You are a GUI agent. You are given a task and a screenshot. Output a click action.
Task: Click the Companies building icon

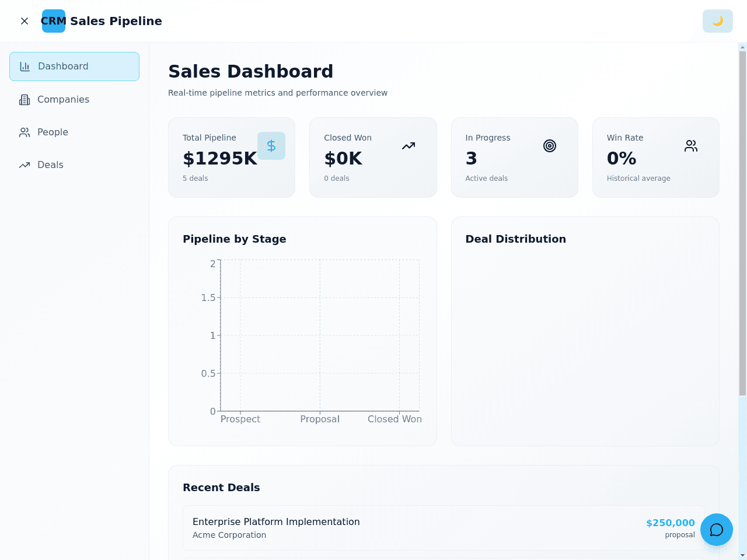click(x=25, y=100)
